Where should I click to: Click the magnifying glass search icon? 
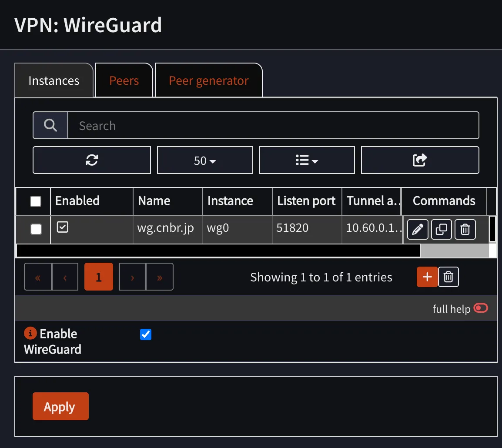(50, 125)
